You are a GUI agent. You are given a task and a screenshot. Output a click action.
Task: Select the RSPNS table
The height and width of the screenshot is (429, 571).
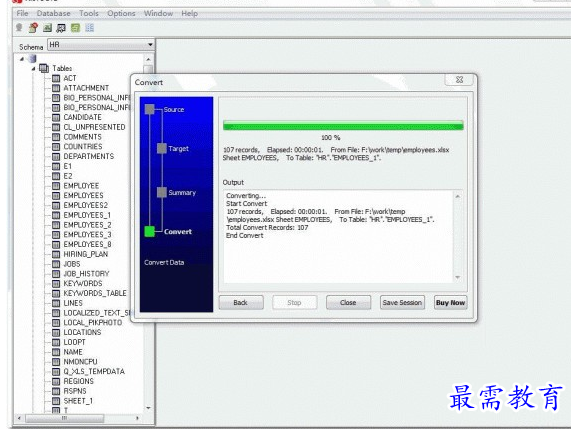pyautogui.click(x=75, y=391)
